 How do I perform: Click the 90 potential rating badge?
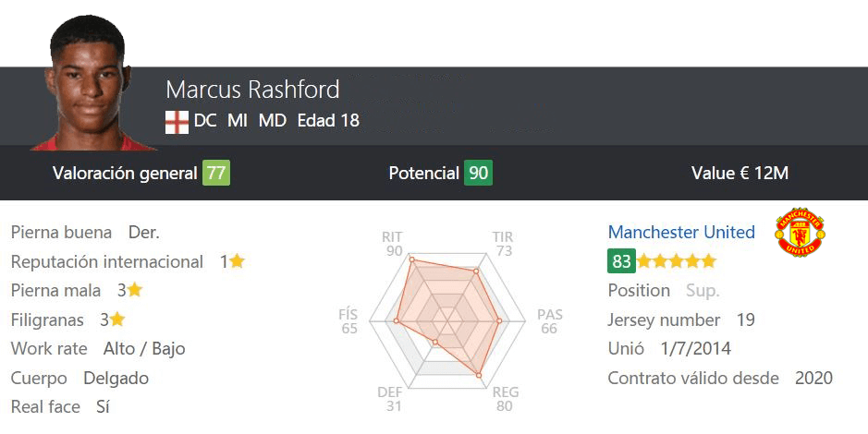click(478, 173)
